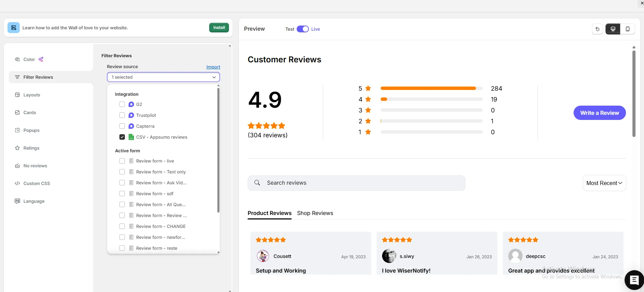Toggle the Test/Live preview switch
Image resolution: width=644 pixels, height=292 pixels.
pyautogui.click(x=303, y=29)
